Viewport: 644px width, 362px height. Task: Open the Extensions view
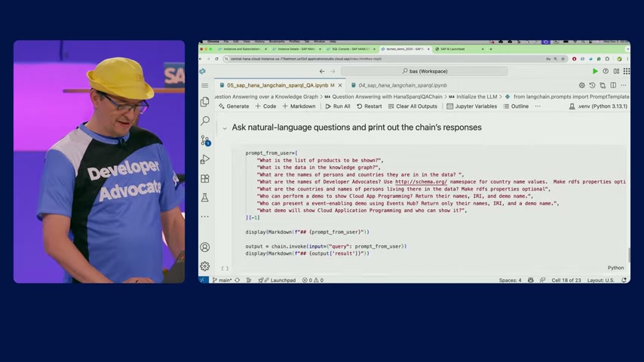(x=205, y=179)
